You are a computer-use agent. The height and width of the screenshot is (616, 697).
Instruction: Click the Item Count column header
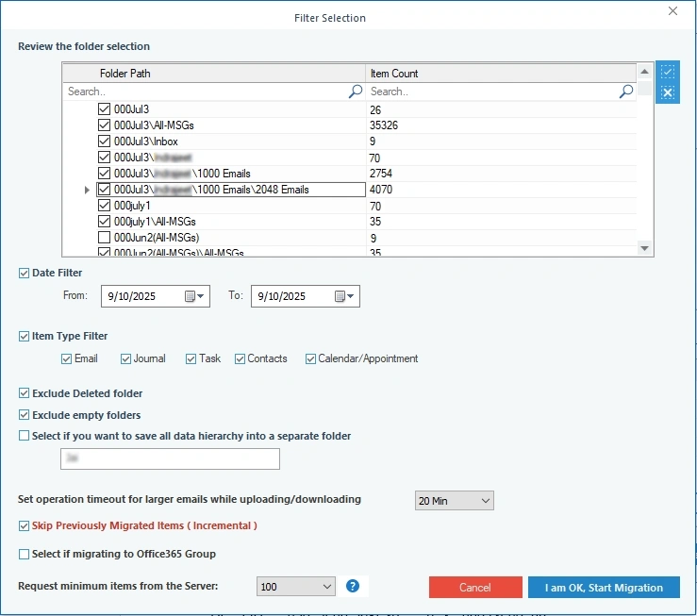tap(501, 74)
